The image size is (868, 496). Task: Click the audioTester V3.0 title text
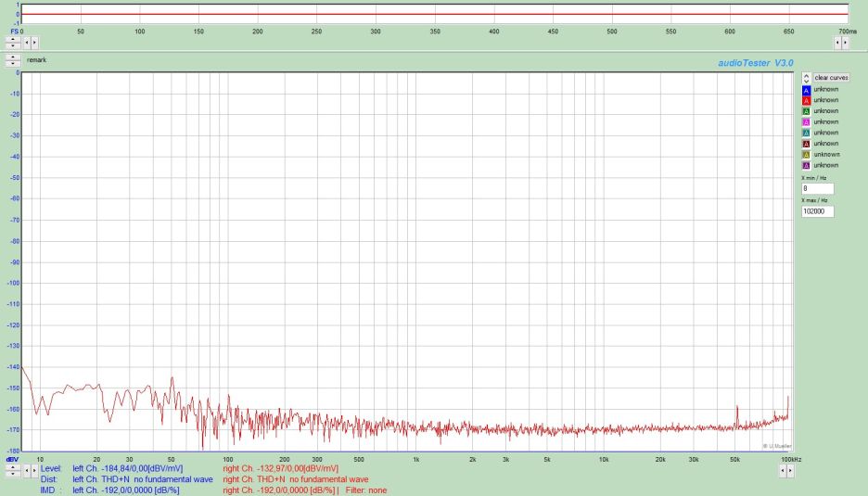(x=756, y=63)
